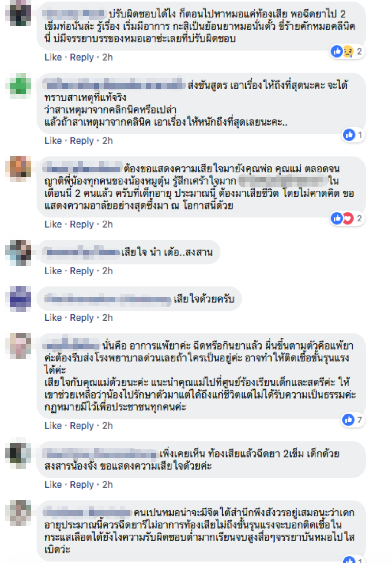
Task: Like the second comment about the autopsy
Action: tap(53, 141)
